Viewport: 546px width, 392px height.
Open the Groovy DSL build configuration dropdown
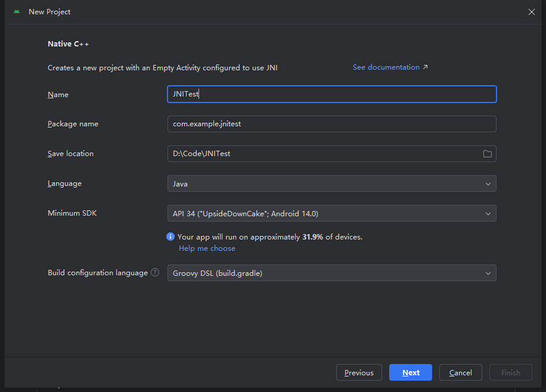331,273
